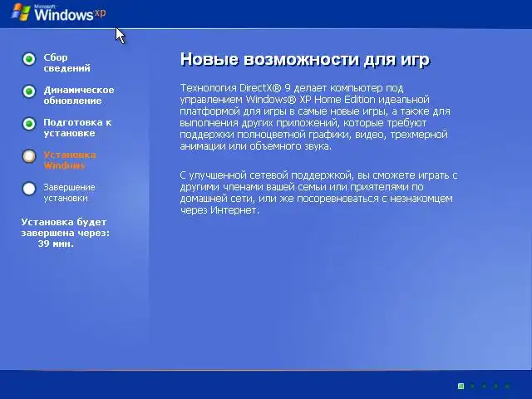Viewport: 532px width, 399px height.
Task: Click the orange bullet beside Установка Windows
Action: [x=29, y=156]
